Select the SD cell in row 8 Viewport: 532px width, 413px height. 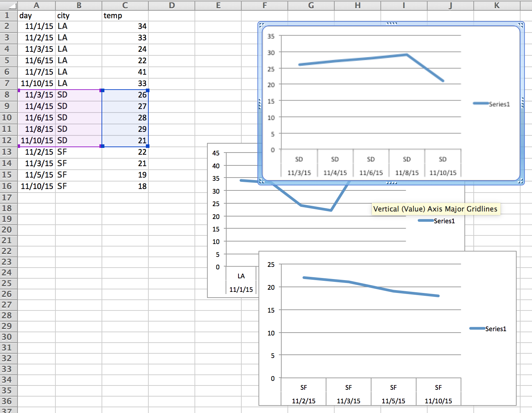[79, 95]
